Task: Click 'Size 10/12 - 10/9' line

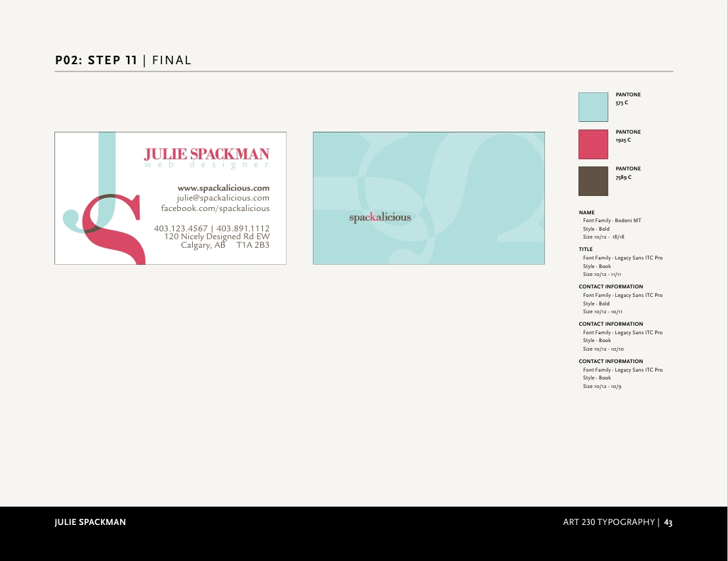Action: click(602, 386)
